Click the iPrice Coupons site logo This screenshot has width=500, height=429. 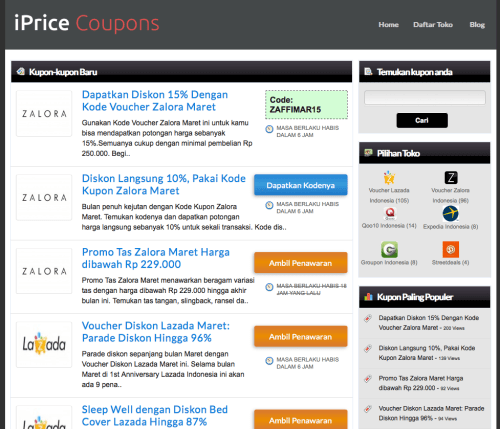point(87,23)
